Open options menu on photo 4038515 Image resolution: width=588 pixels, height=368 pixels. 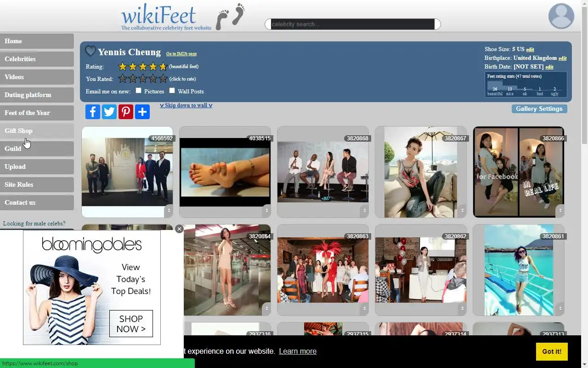[266, 210]
